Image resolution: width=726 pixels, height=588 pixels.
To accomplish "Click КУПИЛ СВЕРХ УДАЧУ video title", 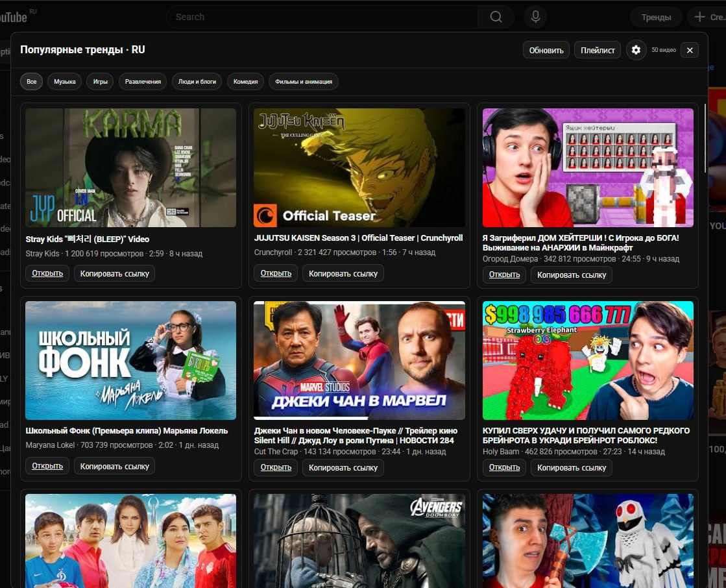I will 586,435.
